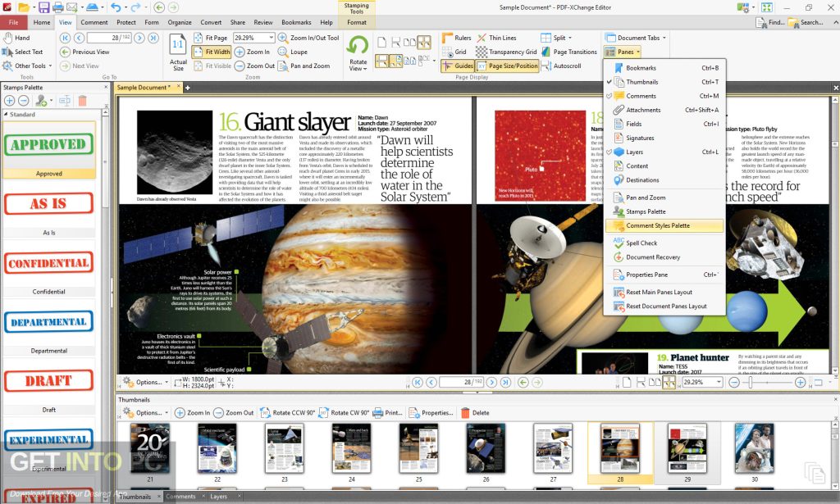Click Zoom In in Thumbnails toolbar
The height and width of the screenshot is (504, 840).
pyautogui.click(x=192, y=413)
